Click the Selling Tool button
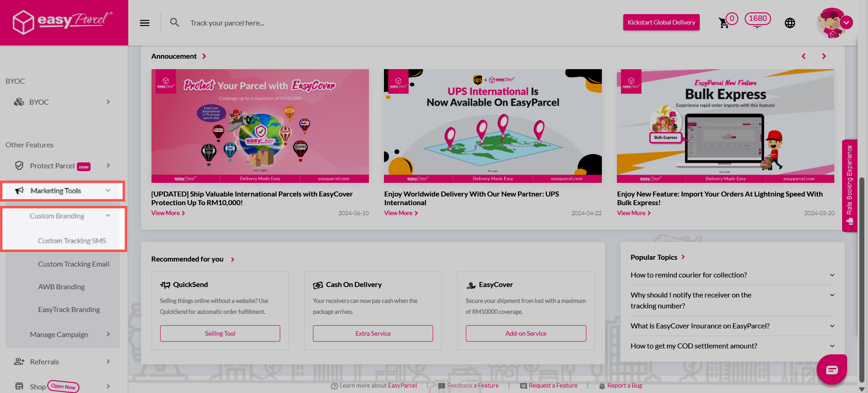The height and width of the screenshot is (393, 868). (220, 333)
